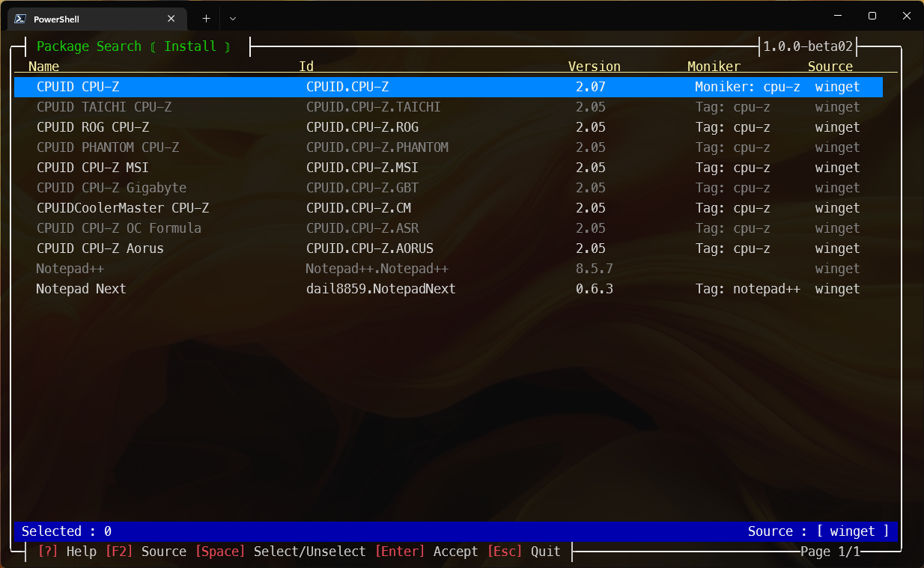This screenshot has height=568, width=924.
Task: Click version 8.5.7 of Notepad++
Action: [x=595, y=269]
